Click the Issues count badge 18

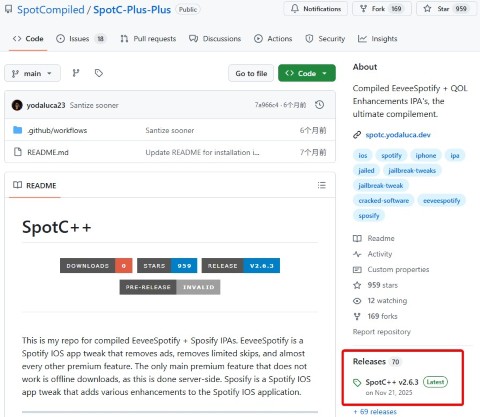click(100, 39)
